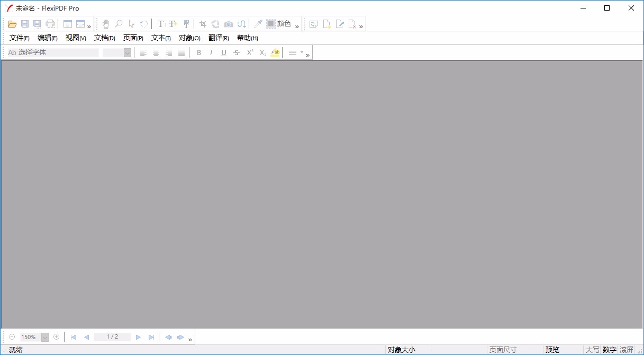Open the 文件(F) menu
The width and height of the screenshot is (644, 355).
(x=19, y=38)
